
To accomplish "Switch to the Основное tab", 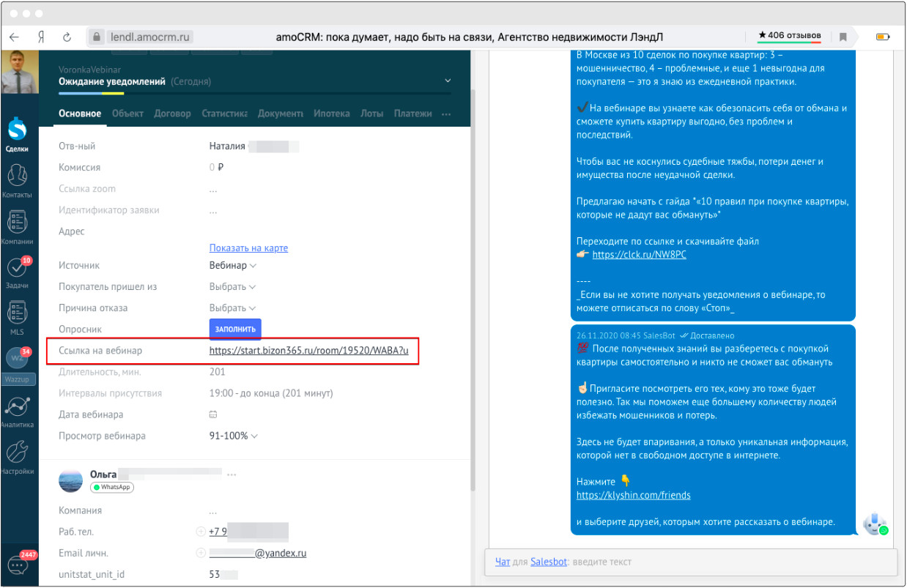I will pyautogui.click(x=80, y=113).
